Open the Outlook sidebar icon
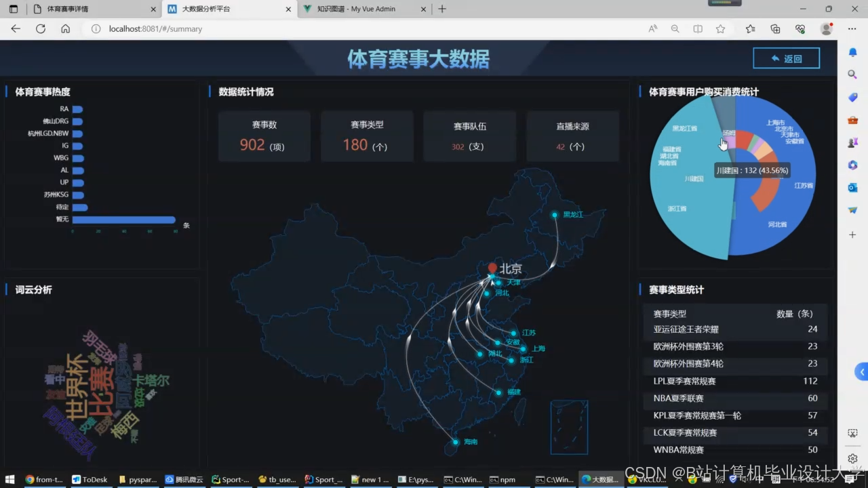 (x=853, y=188)
